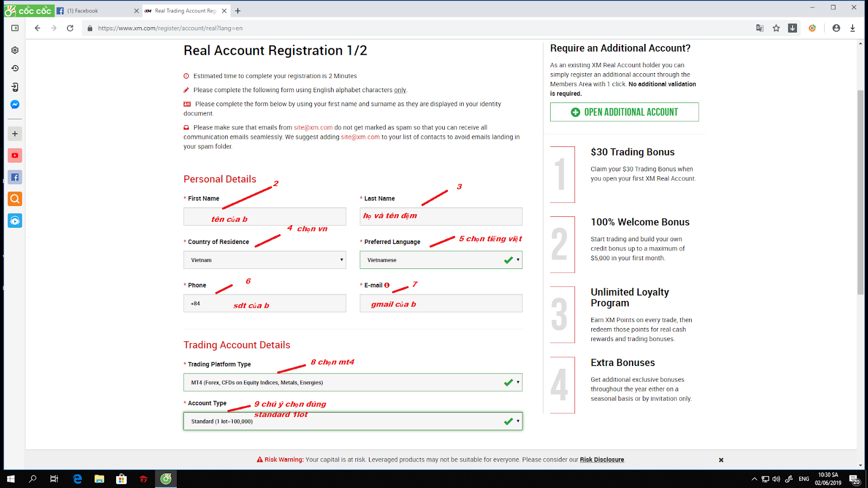The width and height of the screenshot is (868, 488).
Task: Click Coc Coc browser taskbar icon
Action: coord(166,479)
